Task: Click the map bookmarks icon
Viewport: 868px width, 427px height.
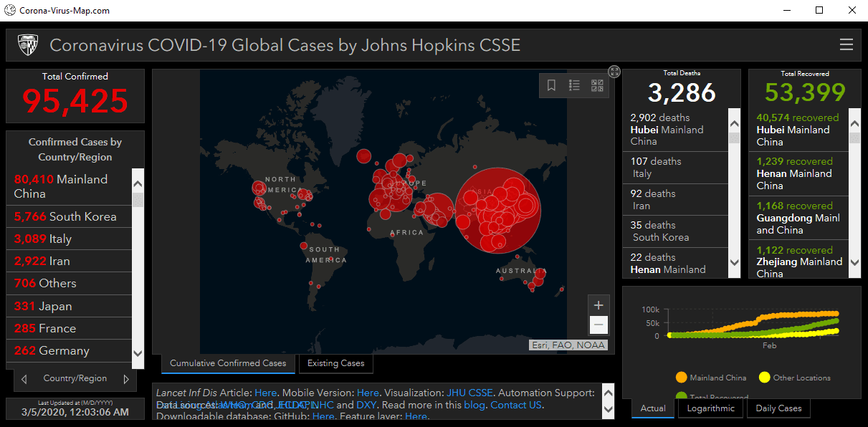Action: [551, 85]
